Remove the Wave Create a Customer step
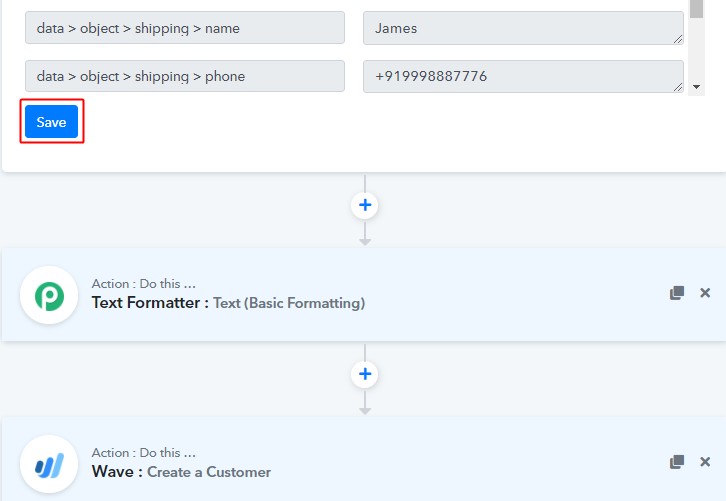The width and height of the screenshot is (726, 501). [705, 462]
